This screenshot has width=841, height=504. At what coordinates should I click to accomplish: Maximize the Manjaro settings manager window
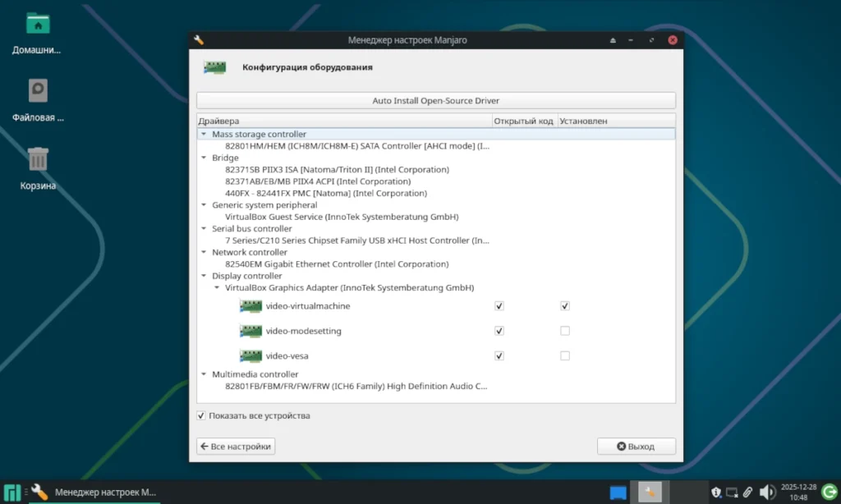tap(651, 40)
